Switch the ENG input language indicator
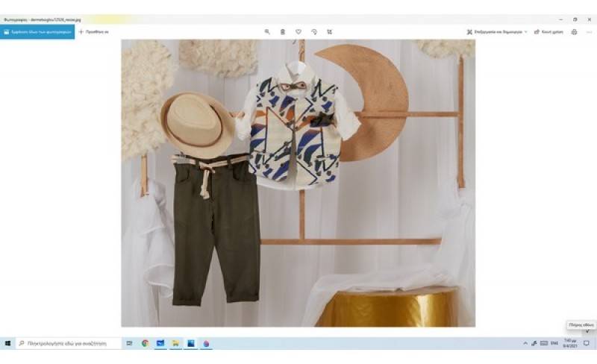Viewport: 597px width, 364px height. (554, 343)
